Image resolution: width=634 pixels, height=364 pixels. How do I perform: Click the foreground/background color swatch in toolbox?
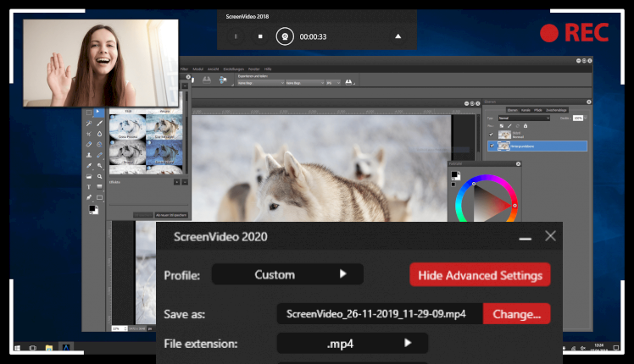click(93, 210)
